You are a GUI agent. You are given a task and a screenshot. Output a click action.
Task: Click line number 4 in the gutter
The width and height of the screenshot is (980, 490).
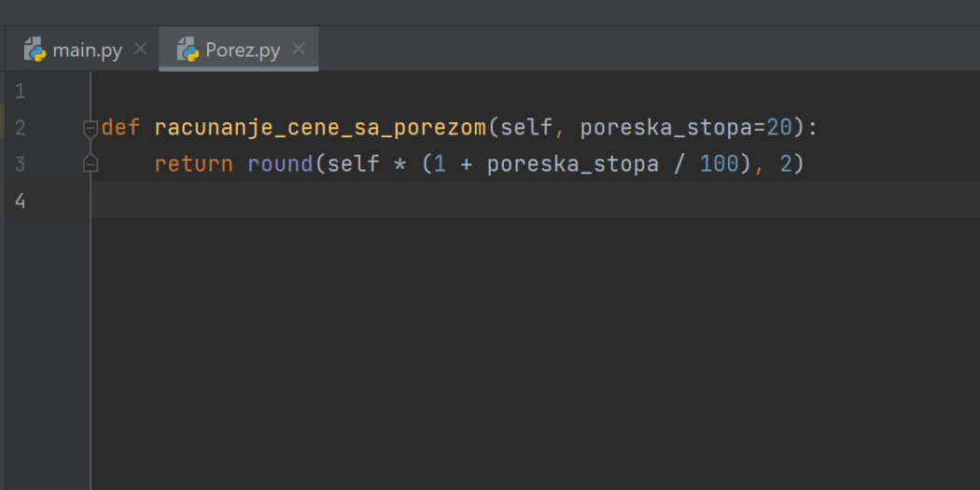coord(20,201)
